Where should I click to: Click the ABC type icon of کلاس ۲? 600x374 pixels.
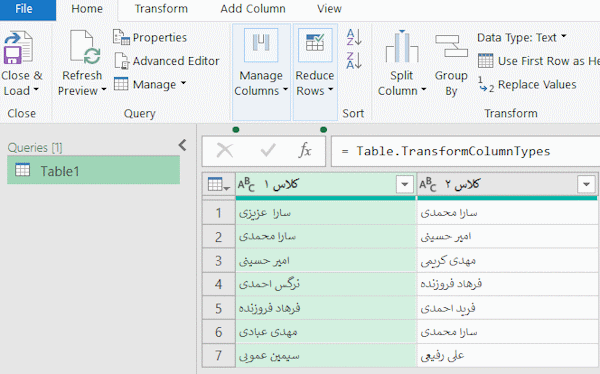(x=427, y=185)
